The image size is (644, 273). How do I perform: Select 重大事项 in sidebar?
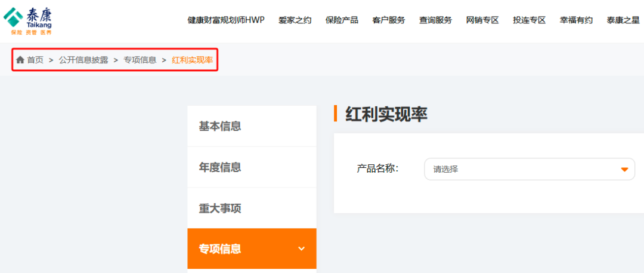click(252, 208)
